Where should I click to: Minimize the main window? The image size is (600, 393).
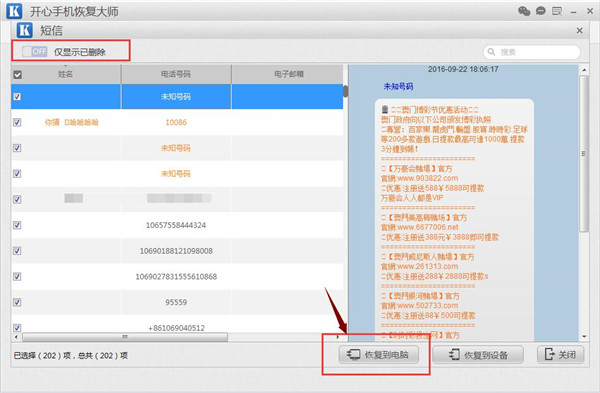[573, 12]
